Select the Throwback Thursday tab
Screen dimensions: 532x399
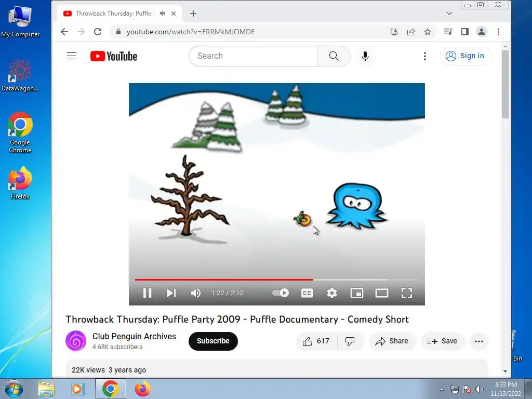[x=113, y=14]
